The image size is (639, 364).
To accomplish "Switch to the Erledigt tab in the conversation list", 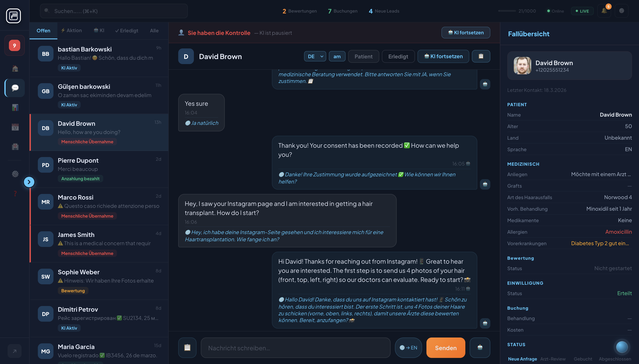I will [126, 30].
